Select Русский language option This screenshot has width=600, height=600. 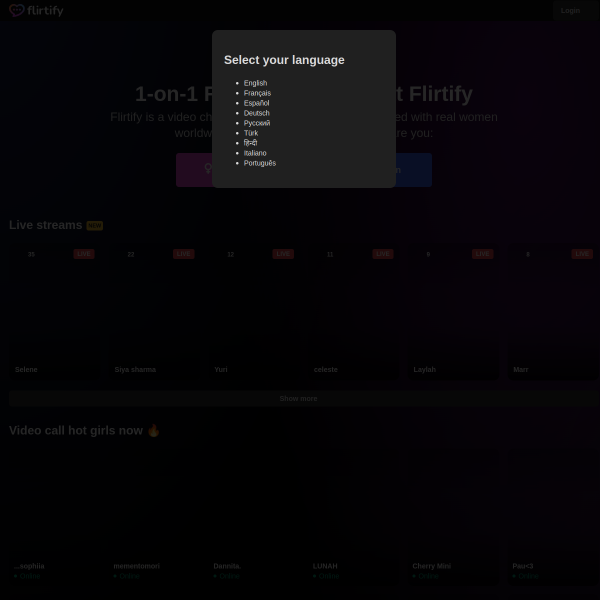[x=257, y=123]
